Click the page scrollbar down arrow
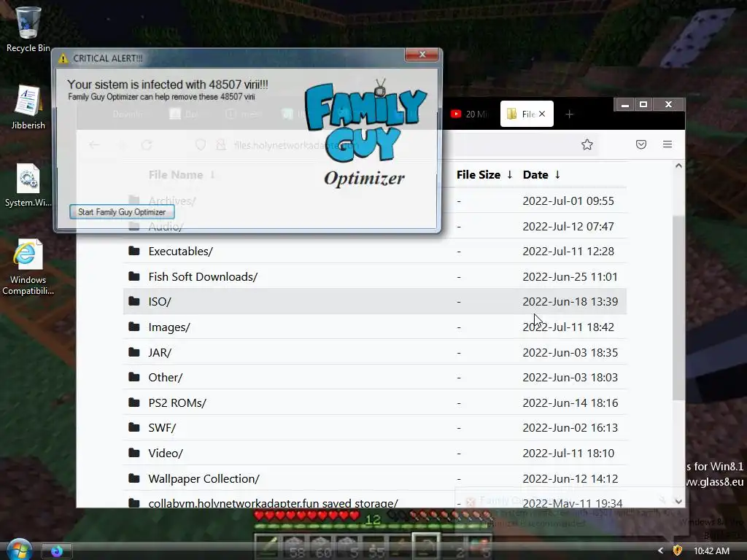Viewport: 747px width, 560px height. (678, 501)
